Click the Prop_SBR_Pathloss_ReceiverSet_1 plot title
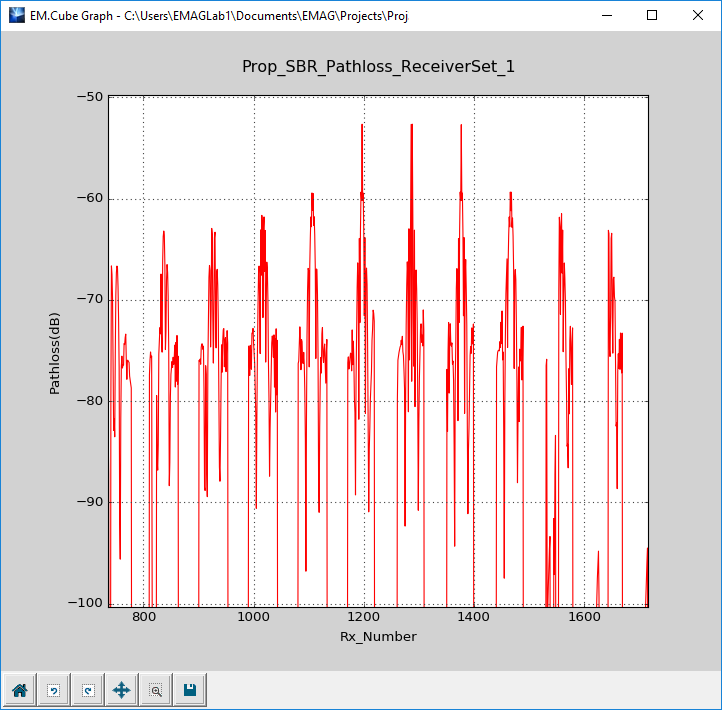The image size is (722, 710). (378, 67)
